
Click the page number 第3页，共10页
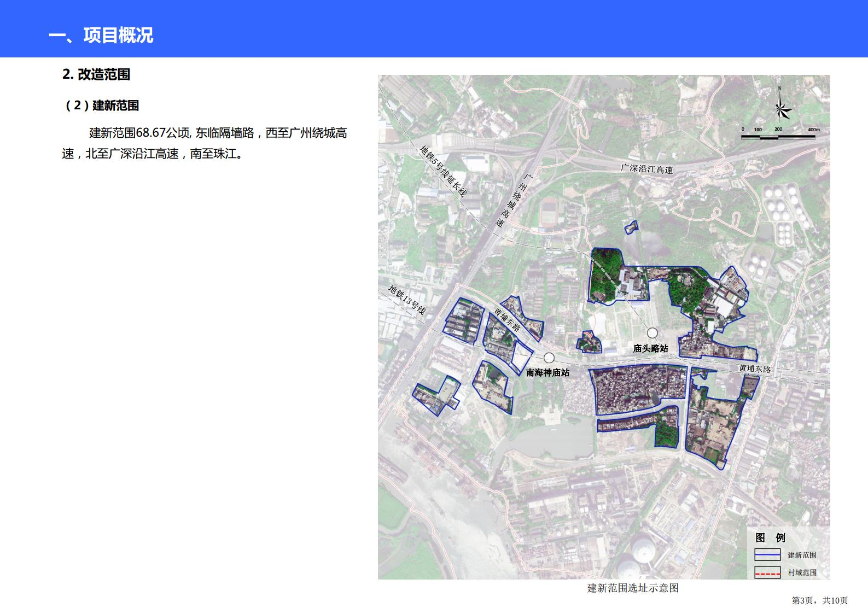[x=819, y=601]
